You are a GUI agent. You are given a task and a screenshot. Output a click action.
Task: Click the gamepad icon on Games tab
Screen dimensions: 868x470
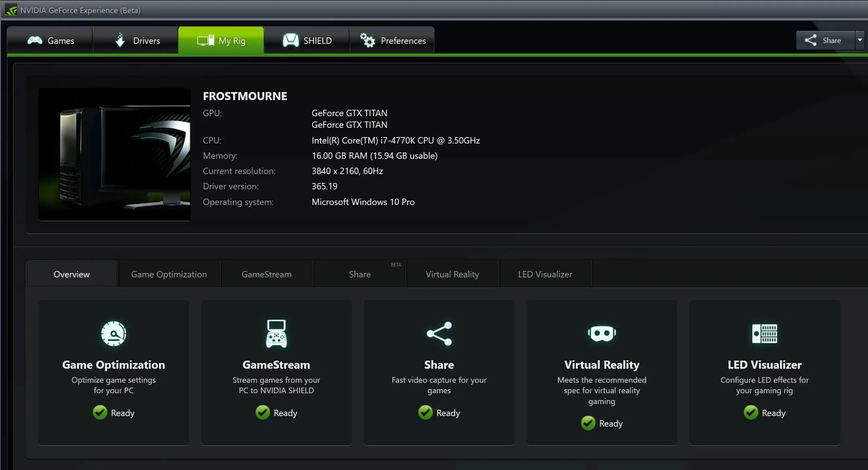35,40
